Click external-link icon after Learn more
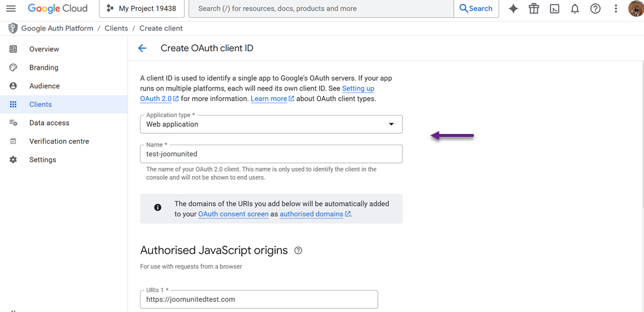Screen dimensions: 644x312 [292, 99]
